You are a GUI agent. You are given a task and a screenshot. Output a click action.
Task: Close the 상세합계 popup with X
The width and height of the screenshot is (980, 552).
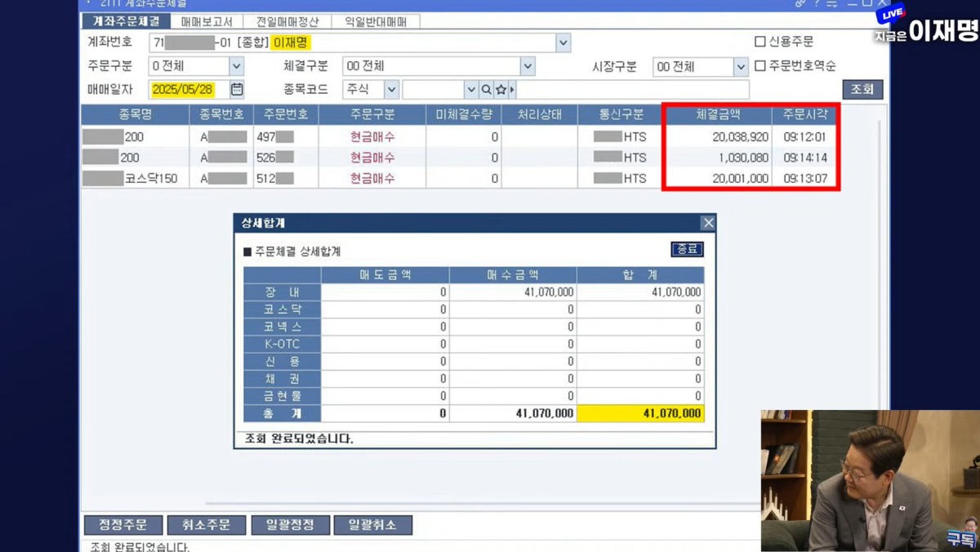point(708,223)
